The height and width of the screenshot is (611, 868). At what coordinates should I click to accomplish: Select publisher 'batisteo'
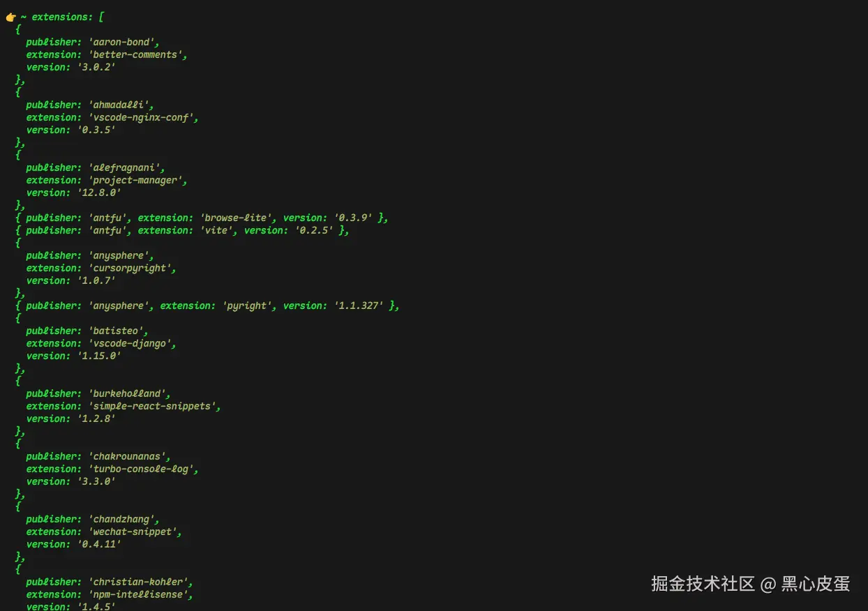[115, 331]
